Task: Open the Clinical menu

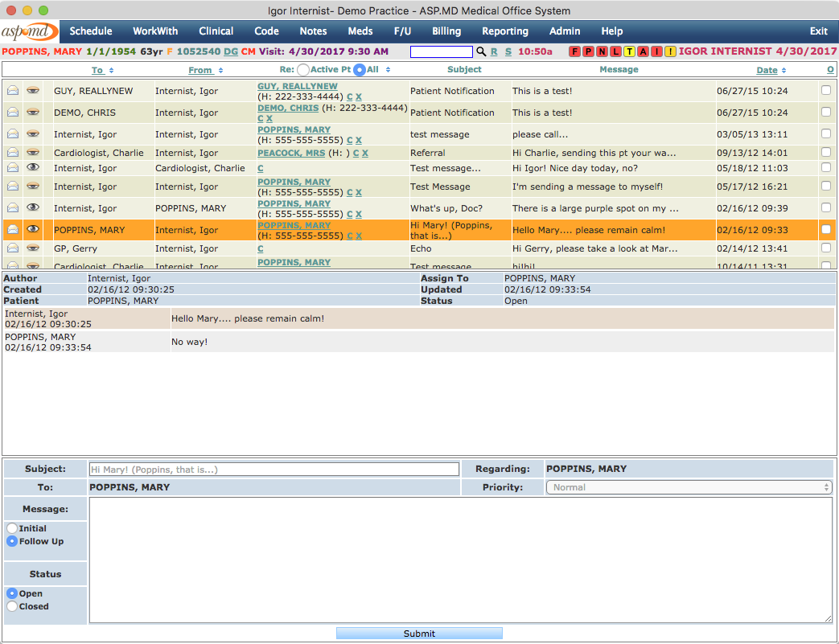Action: tap(216, 31)
